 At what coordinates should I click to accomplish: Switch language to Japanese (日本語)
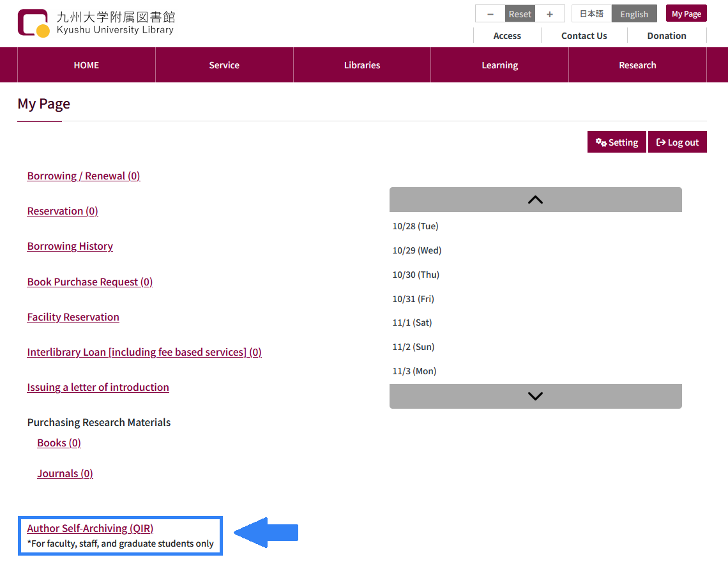pyautogui.click(x=591, y=14)
